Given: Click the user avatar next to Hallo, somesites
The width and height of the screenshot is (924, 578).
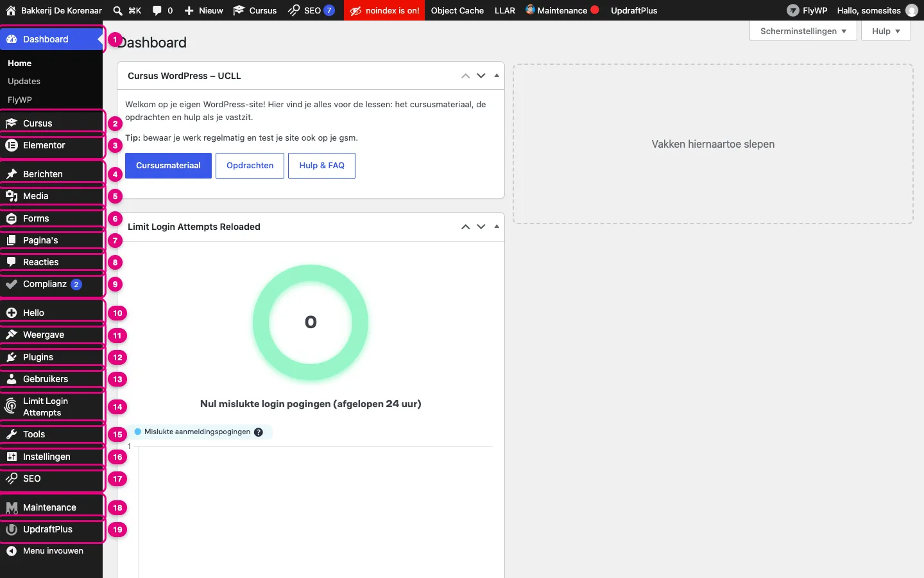Looking at the screenshot, I should click(x=911, y=10).
